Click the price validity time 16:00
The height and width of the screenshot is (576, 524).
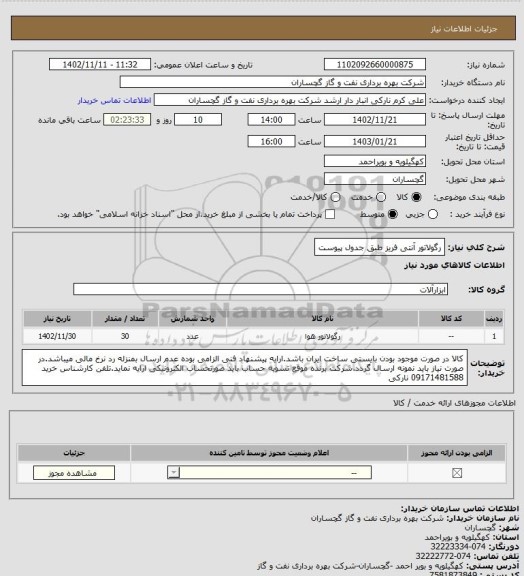[x=272, y=141]
